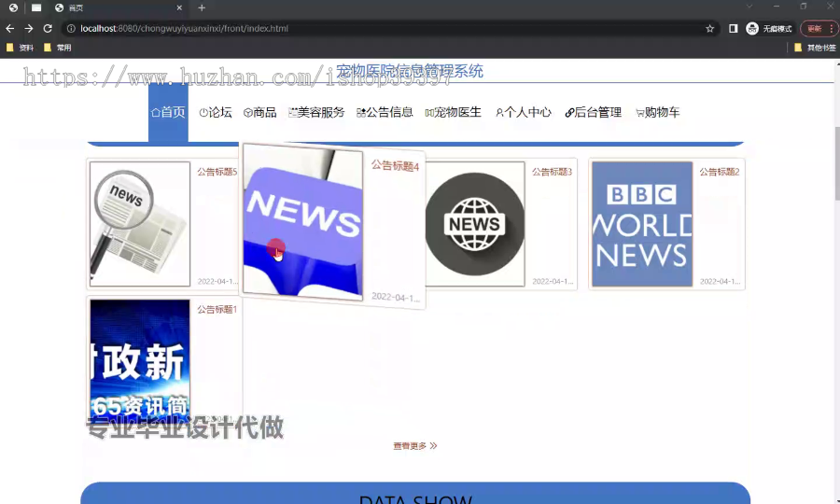Screen dimensions: 840x504
Task: Open the globe NEWS thumbnail 公告标题3
Action: point(475,224)
